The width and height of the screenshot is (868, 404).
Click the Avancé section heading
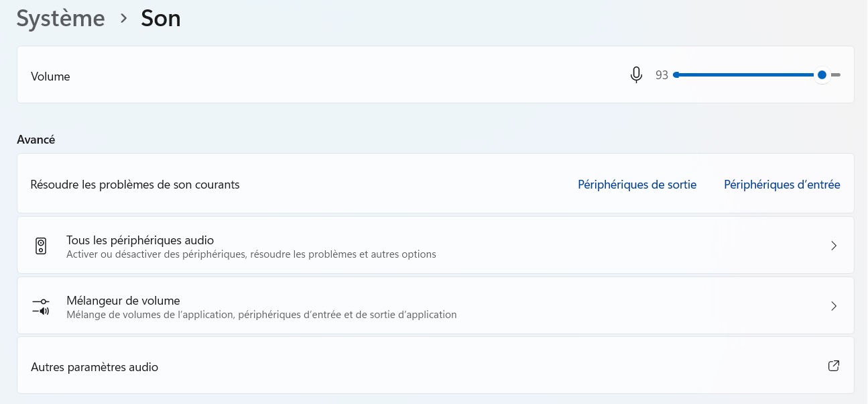(36, 140)
